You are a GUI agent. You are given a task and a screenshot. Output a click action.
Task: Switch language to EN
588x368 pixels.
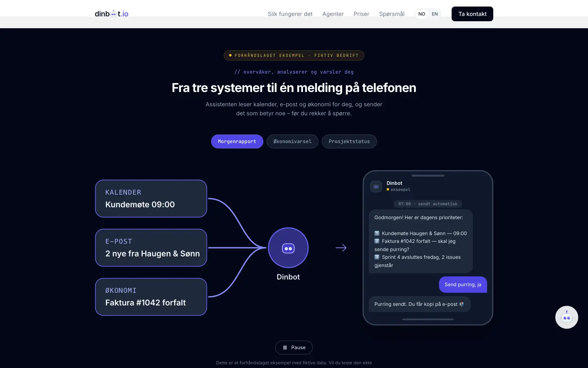435,14
